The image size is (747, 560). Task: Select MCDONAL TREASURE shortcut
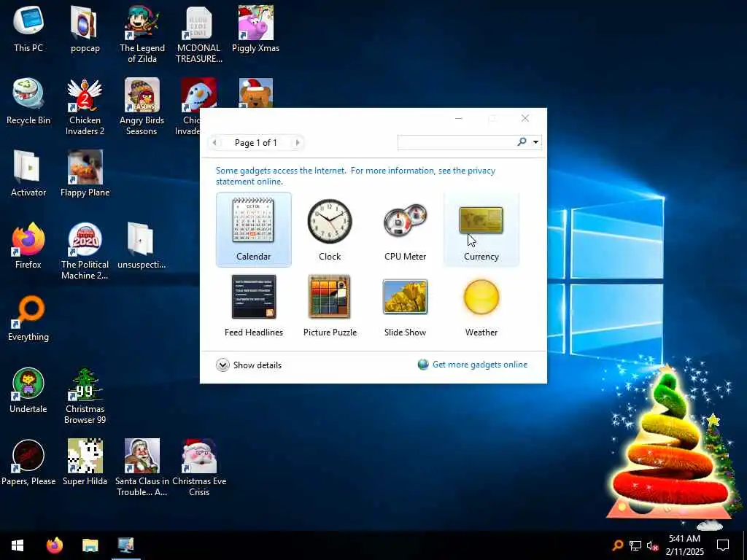[x=198, y=34]
